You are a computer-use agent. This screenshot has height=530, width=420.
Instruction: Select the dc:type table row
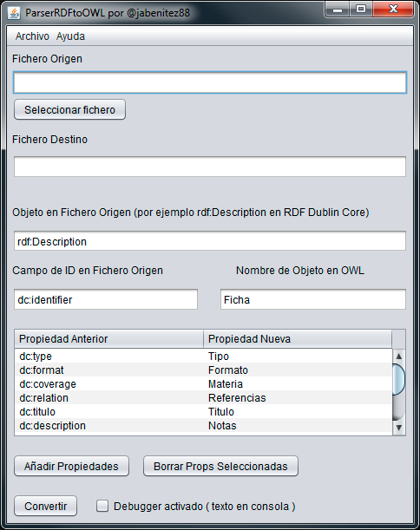point(203,356)
